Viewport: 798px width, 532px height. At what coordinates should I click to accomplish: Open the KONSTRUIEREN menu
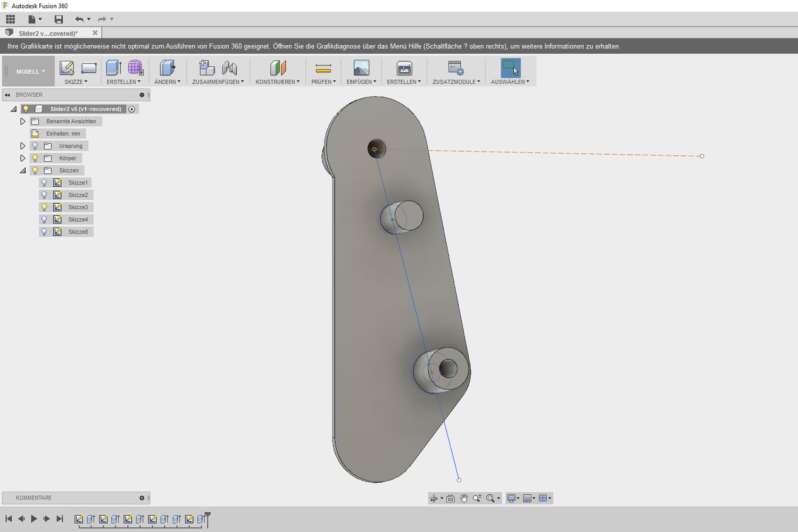point(278,82)
